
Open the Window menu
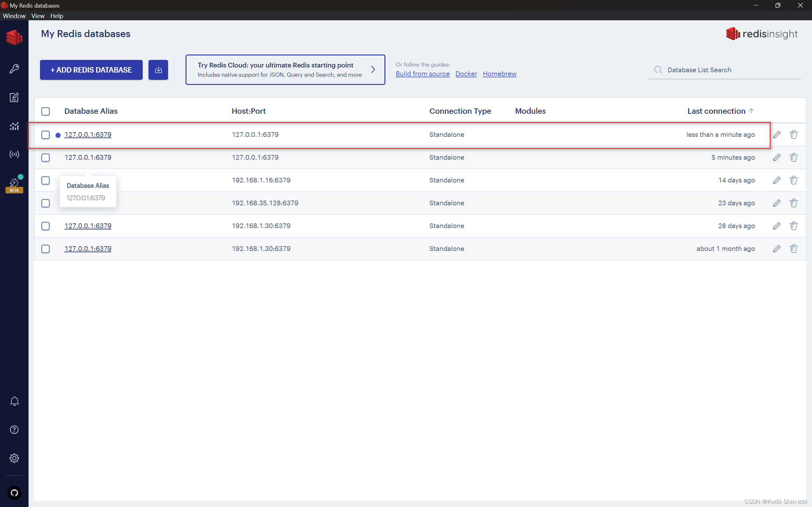pyautogui.click(x=13, y=16)
